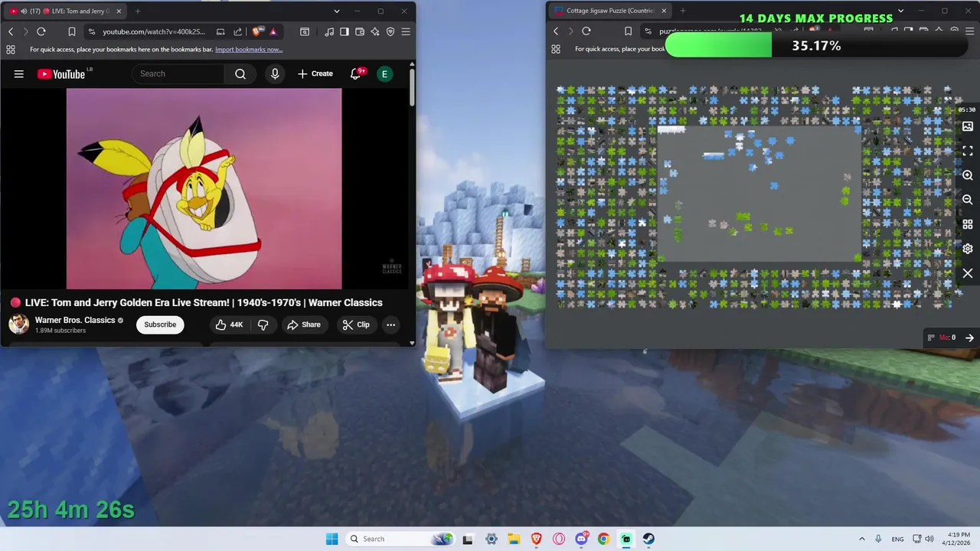Open the tab search icon in YouTube toolbar

coord(305,31)
